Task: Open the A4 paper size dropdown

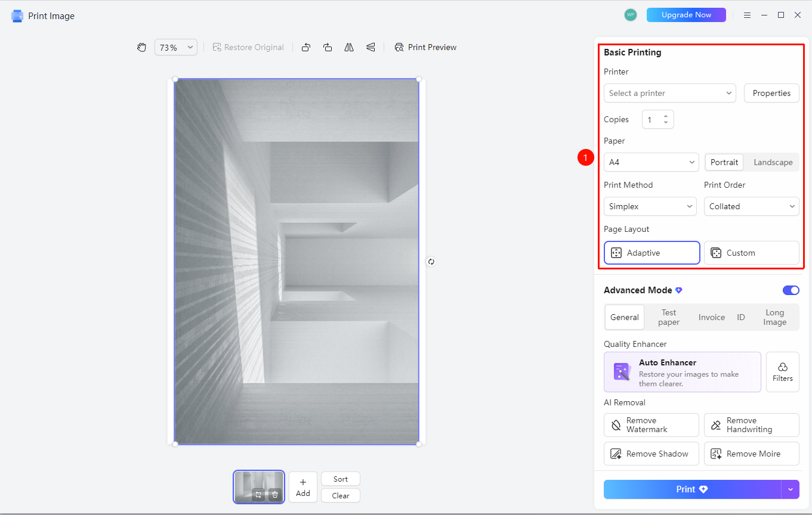Action: point(652,162)
